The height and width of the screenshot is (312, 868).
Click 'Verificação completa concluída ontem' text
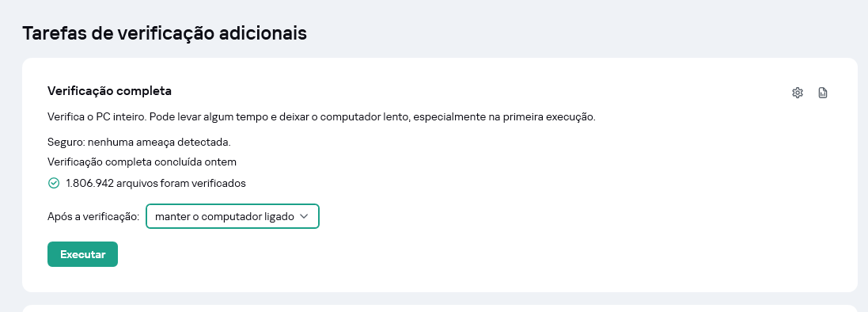(x=142, y=162)
